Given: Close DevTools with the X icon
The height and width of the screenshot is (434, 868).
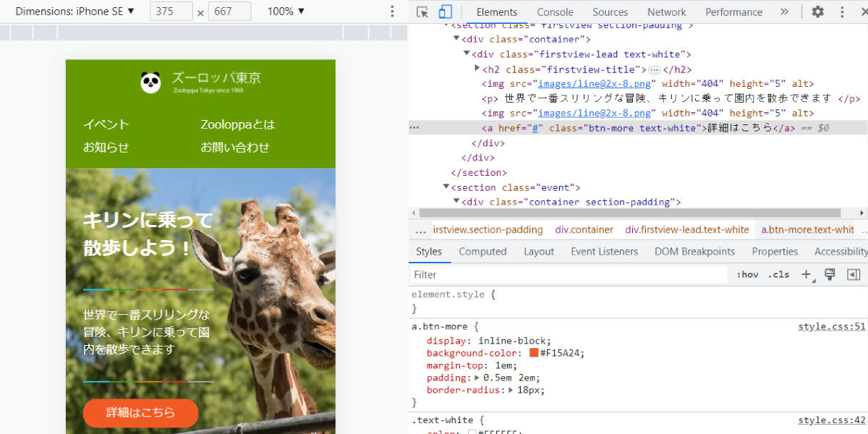Looking at the screenshot, I should (863, 12).
